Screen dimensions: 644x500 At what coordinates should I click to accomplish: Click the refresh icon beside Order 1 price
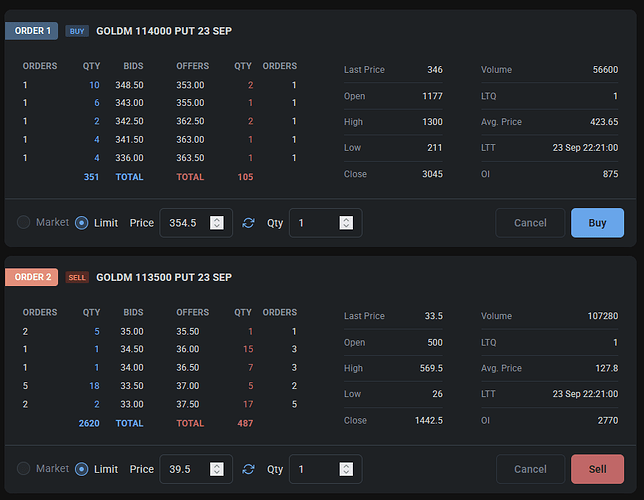click(x=249, y=223)
